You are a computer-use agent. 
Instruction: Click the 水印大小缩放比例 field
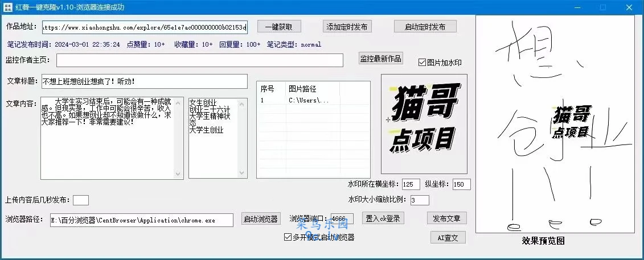click(419, 200)
